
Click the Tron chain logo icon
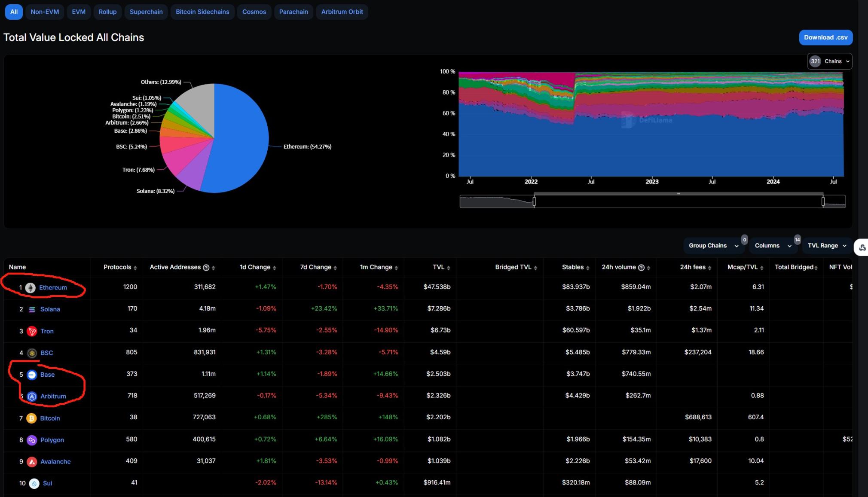pos(32,331)
